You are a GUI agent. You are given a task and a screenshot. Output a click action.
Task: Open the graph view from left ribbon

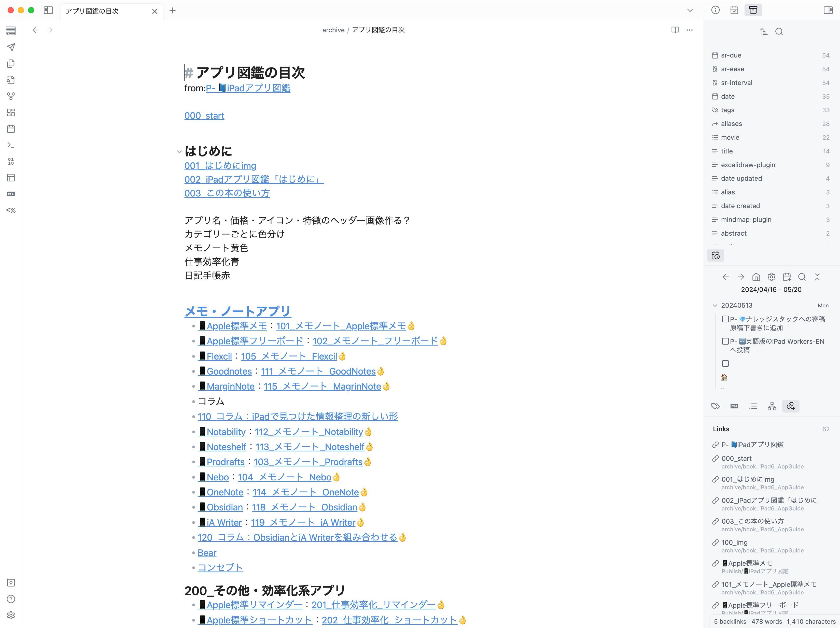click(x=11, y=96)
